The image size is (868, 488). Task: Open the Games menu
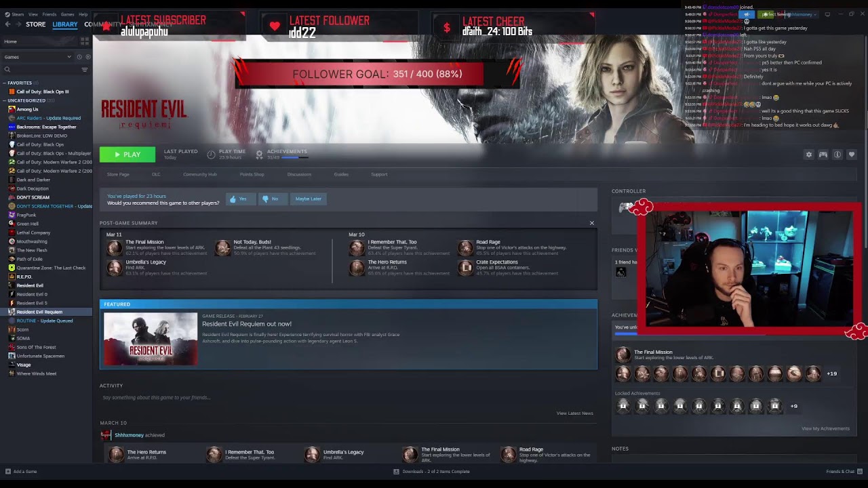pyautogui.click(x=68, y=14)
